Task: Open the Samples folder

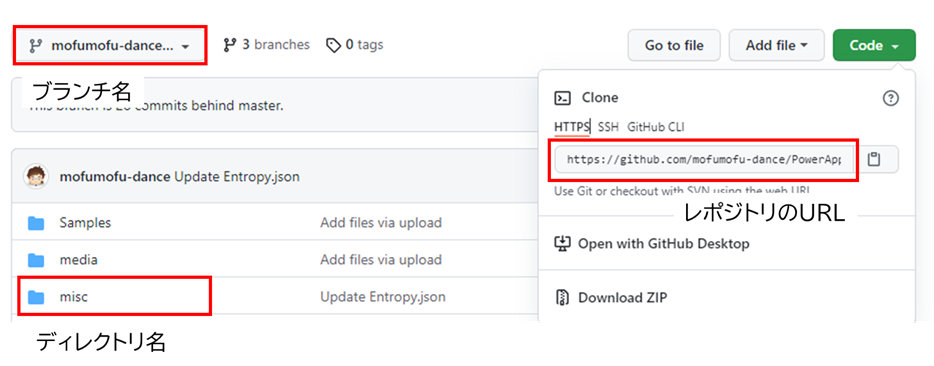Action: click(85, 223)
